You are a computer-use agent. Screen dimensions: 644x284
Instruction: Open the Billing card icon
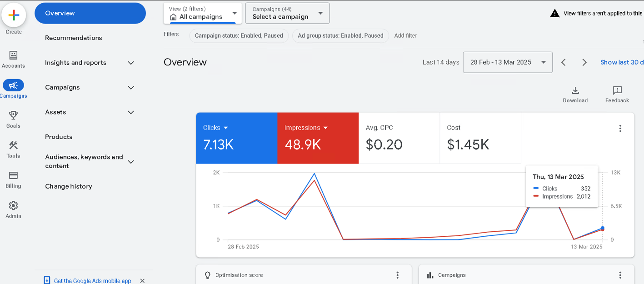click(x=13, y=175)
